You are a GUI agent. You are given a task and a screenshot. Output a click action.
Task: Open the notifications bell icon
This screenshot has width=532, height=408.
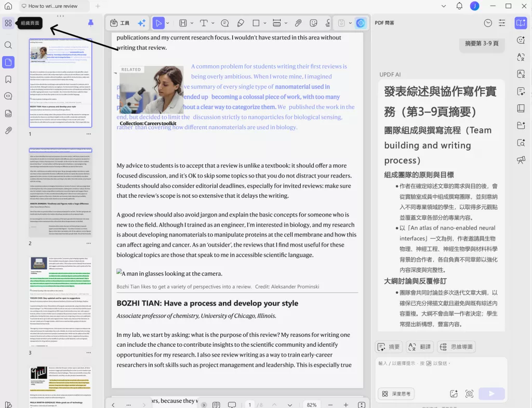(459, 6)
